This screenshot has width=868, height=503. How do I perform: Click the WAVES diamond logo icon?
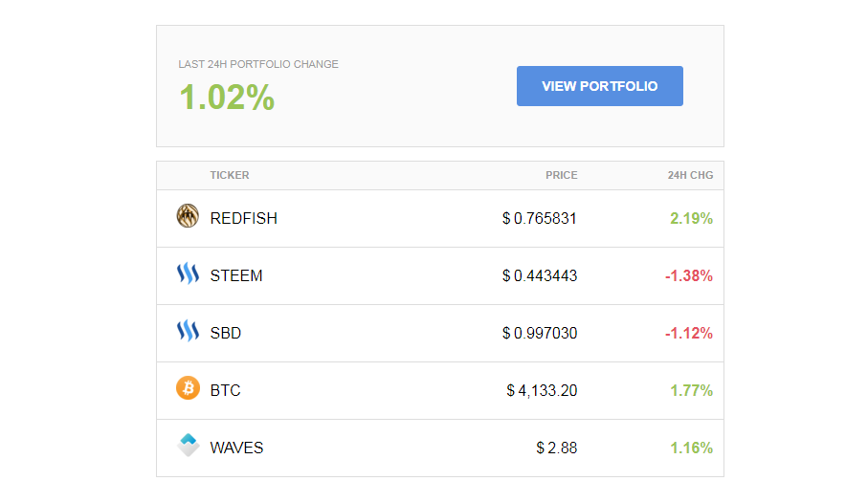(x=189, y=445)
